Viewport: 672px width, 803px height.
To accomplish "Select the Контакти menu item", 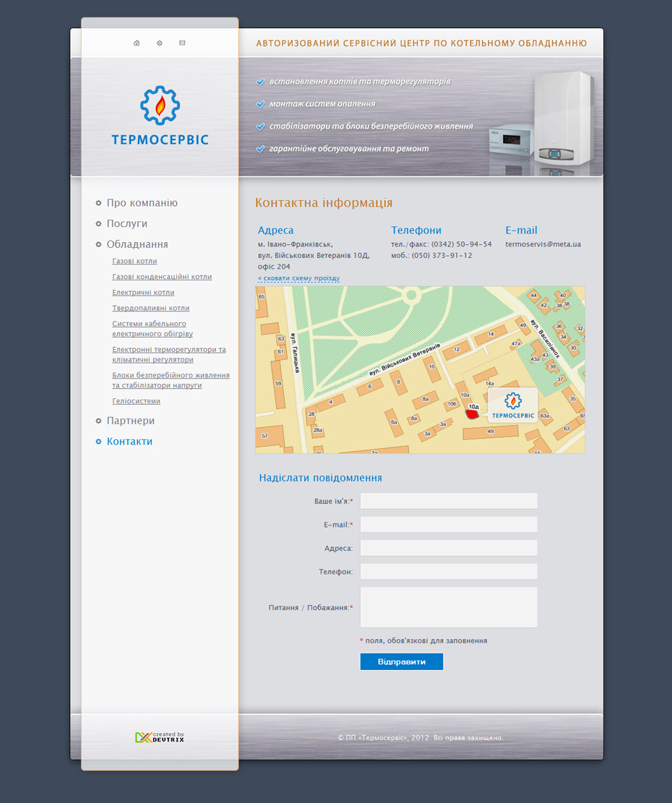I will click(x=129, y=442).
